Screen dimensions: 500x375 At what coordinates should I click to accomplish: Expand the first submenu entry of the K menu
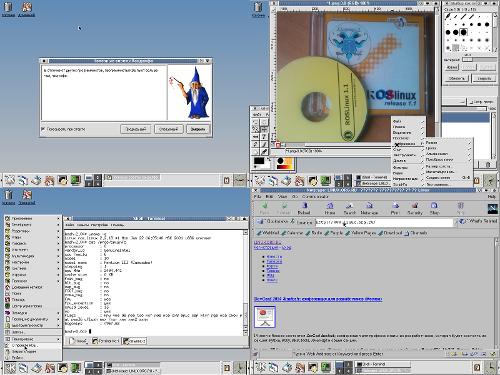(x=33, y=218)
